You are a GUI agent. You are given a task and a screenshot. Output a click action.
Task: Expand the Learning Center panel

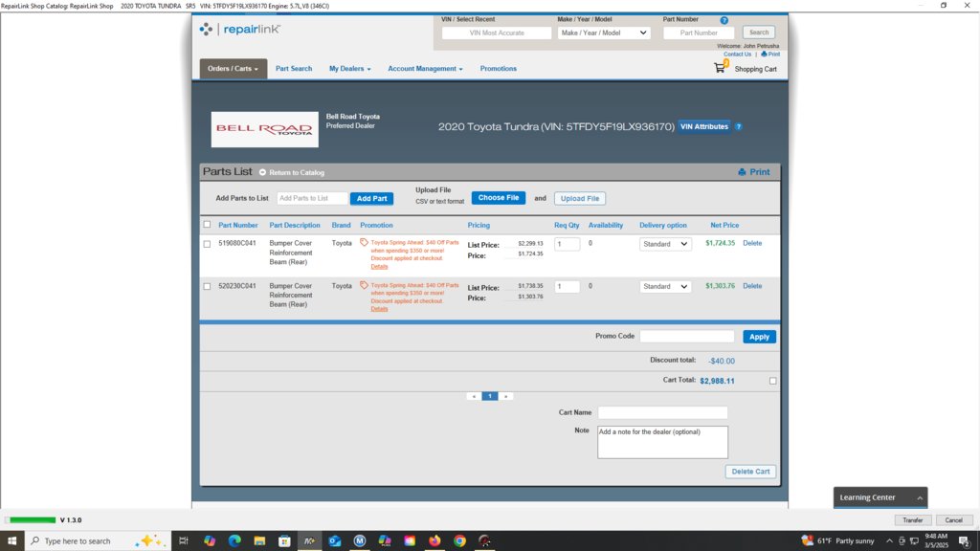coord(880,497)
